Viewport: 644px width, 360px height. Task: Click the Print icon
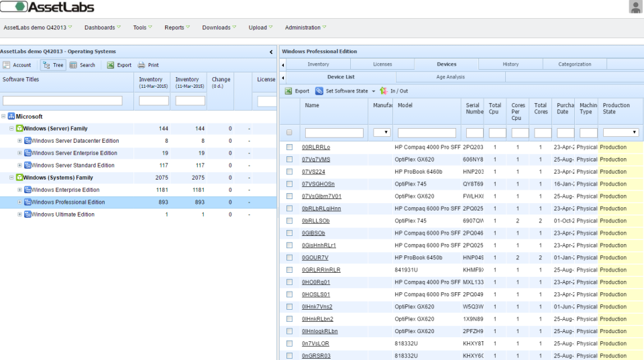[x=142, y=65]
